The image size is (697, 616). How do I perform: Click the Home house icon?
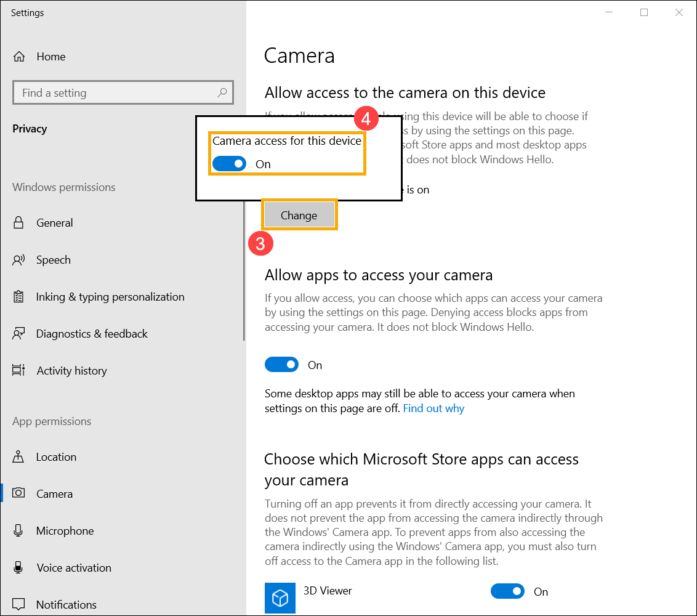pos(18,57)
